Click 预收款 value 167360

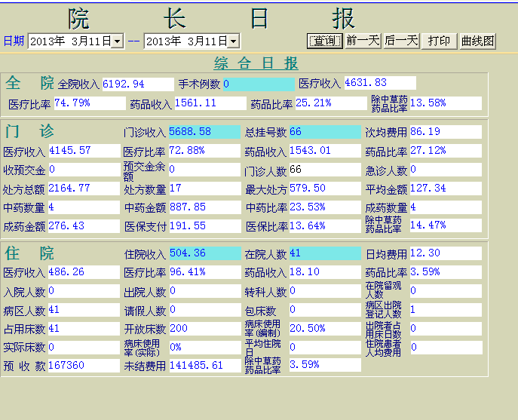[84, 366]
